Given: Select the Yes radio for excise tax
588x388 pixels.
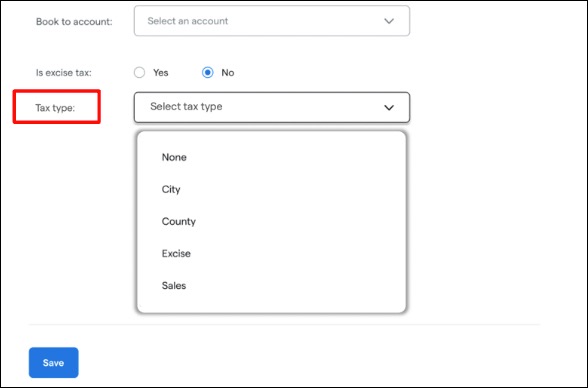Looking at the screenshot, I should (x=140, y=72).
